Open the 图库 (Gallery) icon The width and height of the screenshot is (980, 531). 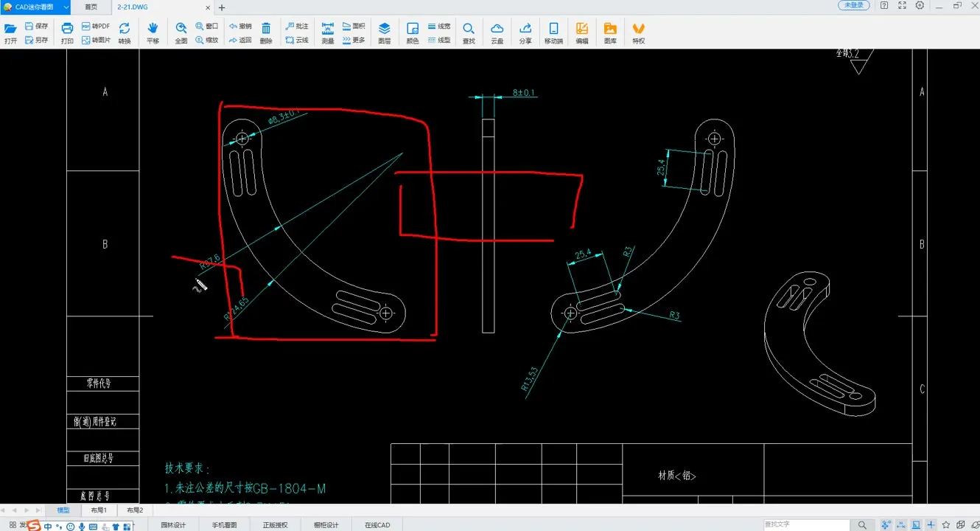point(610,32)
